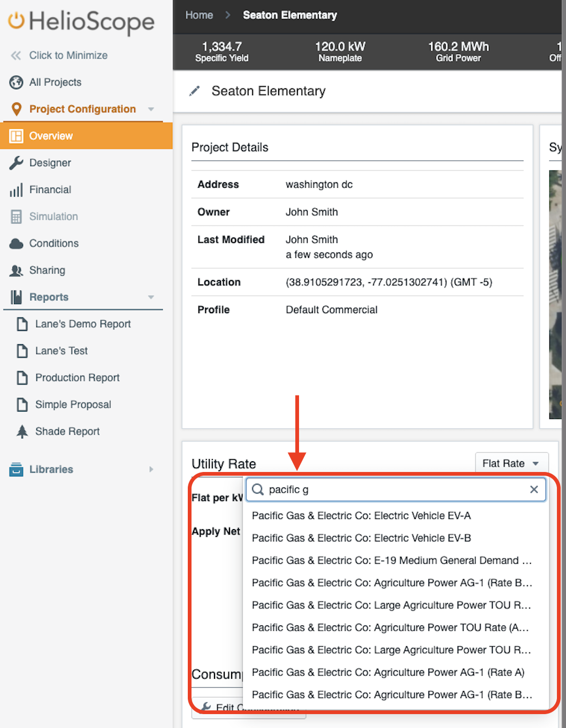
Task: Click the utility rate search field
Action: (396, 490)
